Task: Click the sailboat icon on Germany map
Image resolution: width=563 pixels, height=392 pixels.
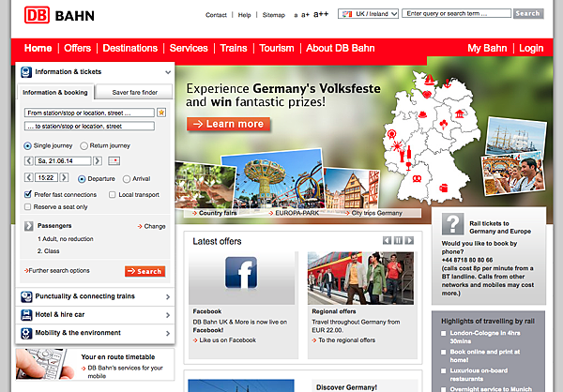Action: point(430,80)
